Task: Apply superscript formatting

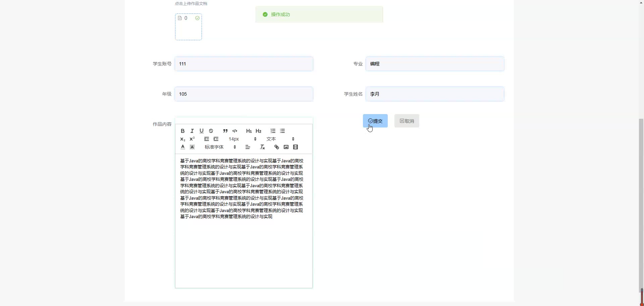Action: pos(192,139)
